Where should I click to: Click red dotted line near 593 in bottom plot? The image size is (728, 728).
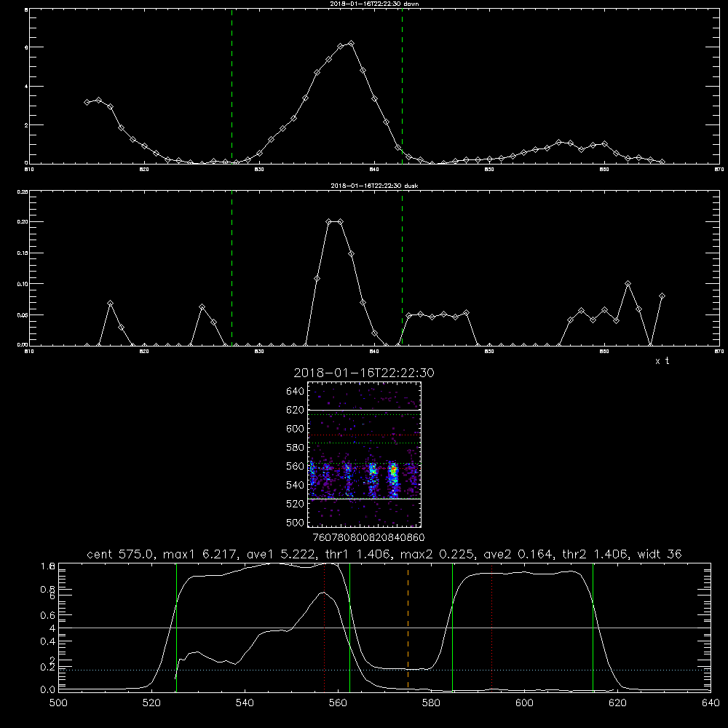point(491,627)
